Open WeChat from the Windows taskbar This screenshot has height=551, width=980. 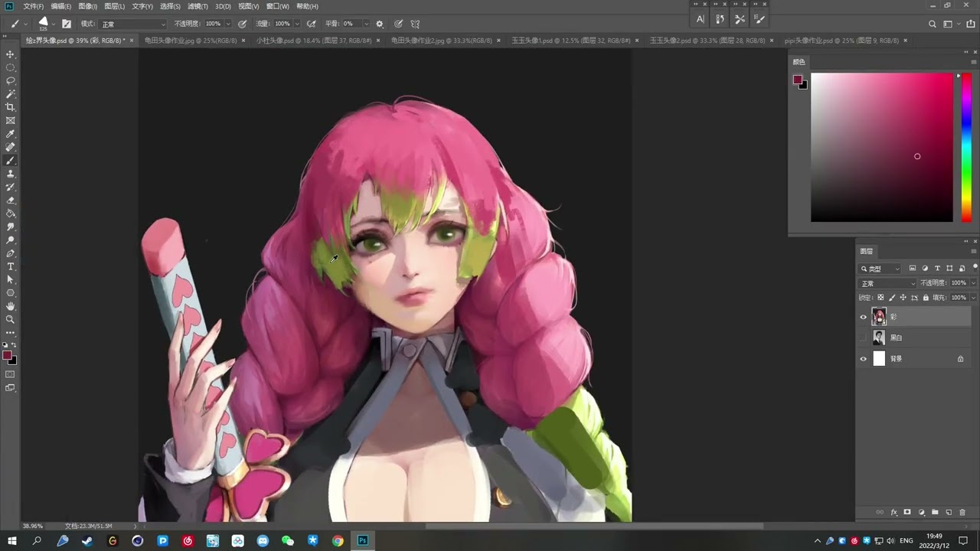[x=288, y=540]
